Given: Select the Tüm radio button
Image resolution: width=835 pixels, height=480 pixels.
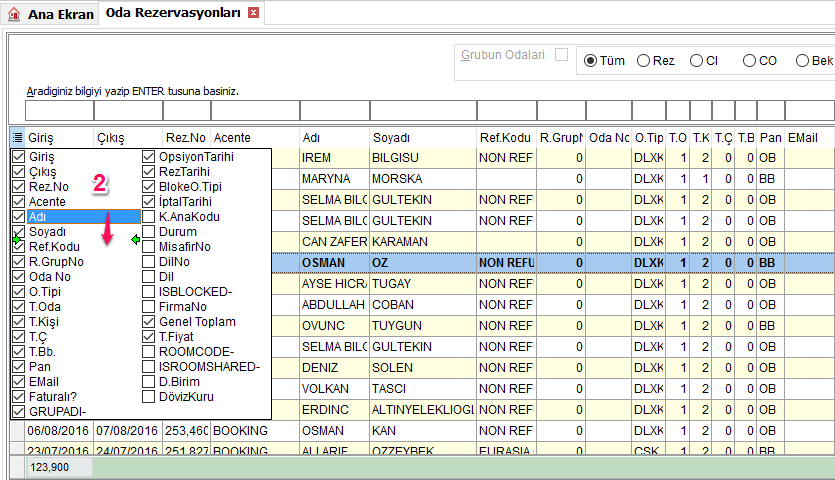Looking at the screenshot, I should coord(590,61).
